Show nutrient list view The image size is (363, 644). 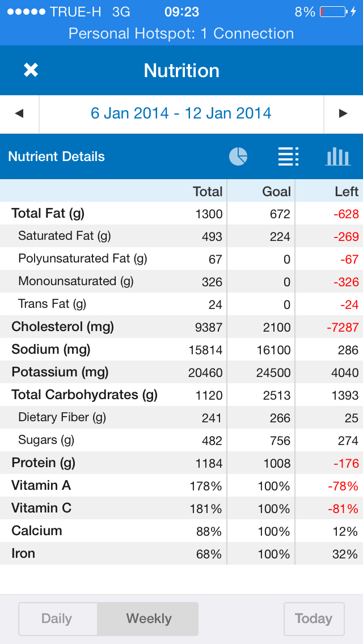tap(288, 156)
